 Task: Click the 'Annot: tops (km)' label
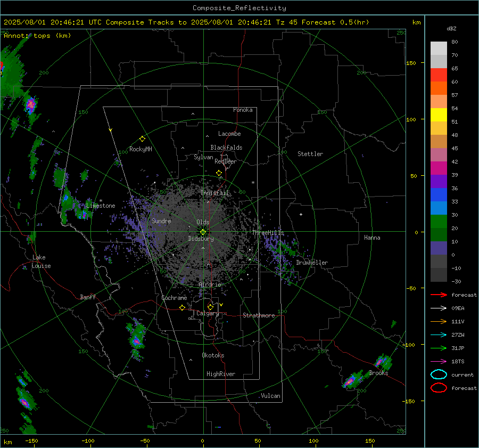(x=37, y=36)
